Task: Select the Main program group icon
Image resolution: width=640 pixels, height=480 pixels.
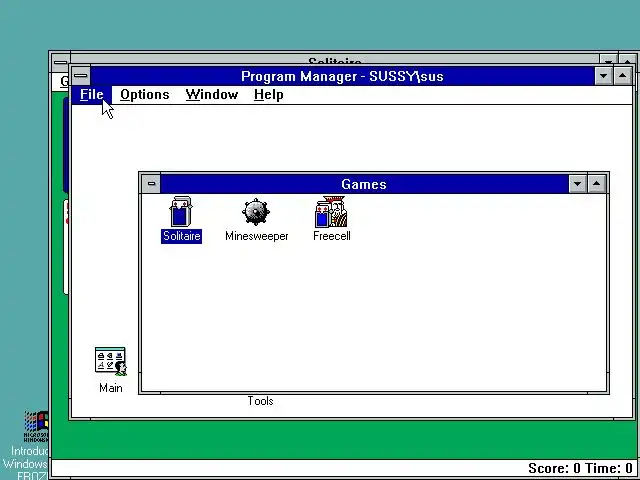Action: (111, 361)
